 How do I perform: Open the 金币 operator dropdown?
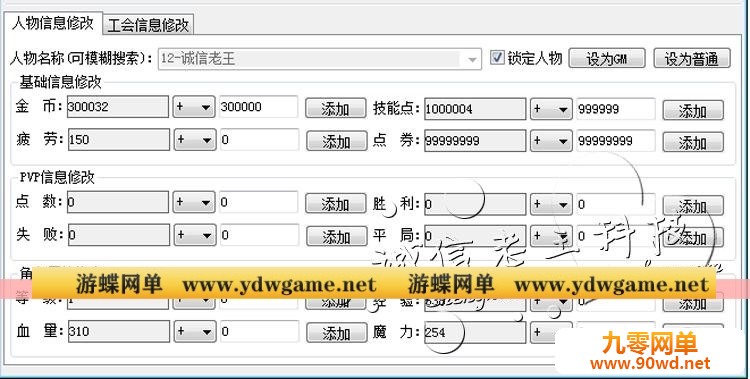coord(194,107)
